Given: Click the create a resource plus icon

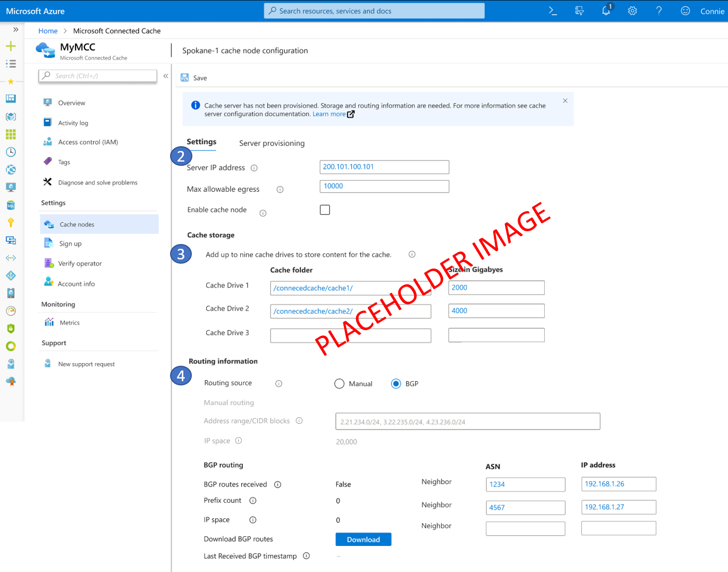Looking at the screenshot, I should pos(11,46).
